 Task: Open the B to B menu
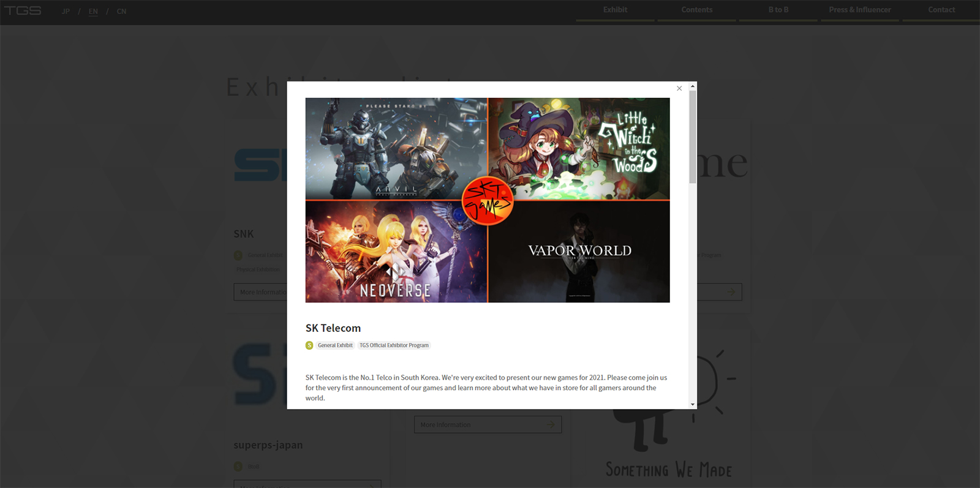click(778, 10)
